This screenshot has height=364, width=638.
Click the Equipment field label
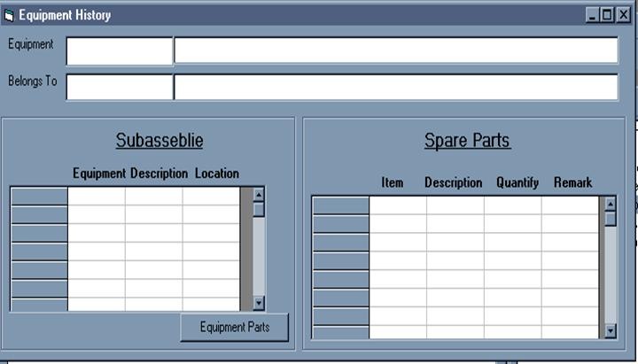click(x=31, y=44)
